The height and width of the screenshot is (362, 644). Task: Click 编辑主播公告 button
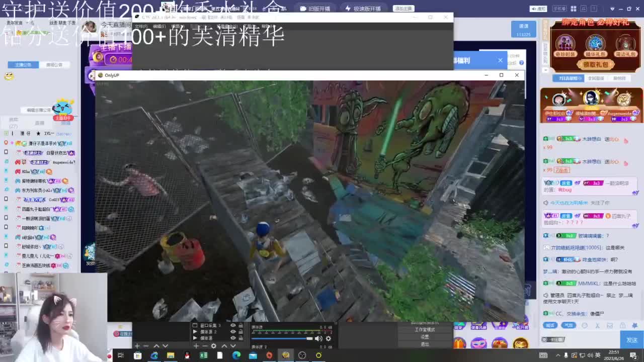(39, 110)
